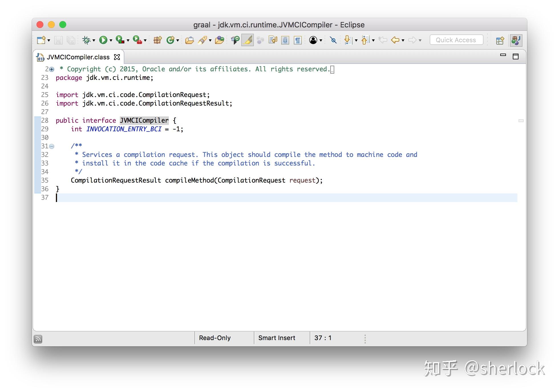
Task: Click the status bar feed icon
Action: click(38, 339)
